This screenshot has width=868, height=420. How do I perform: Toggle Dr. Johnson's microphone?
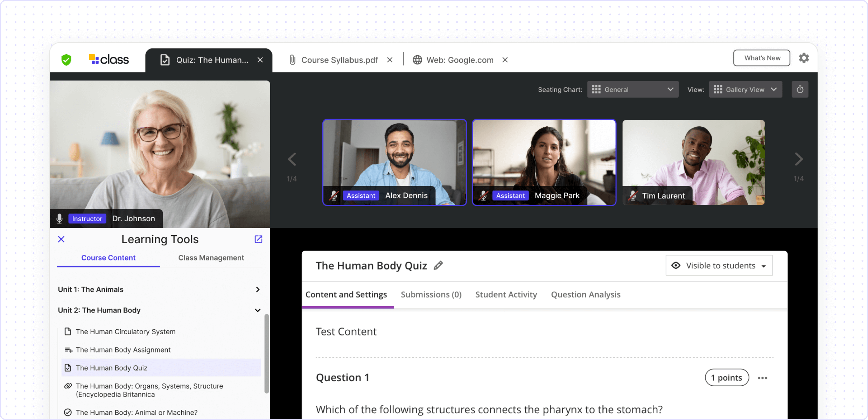coord(59,218)
